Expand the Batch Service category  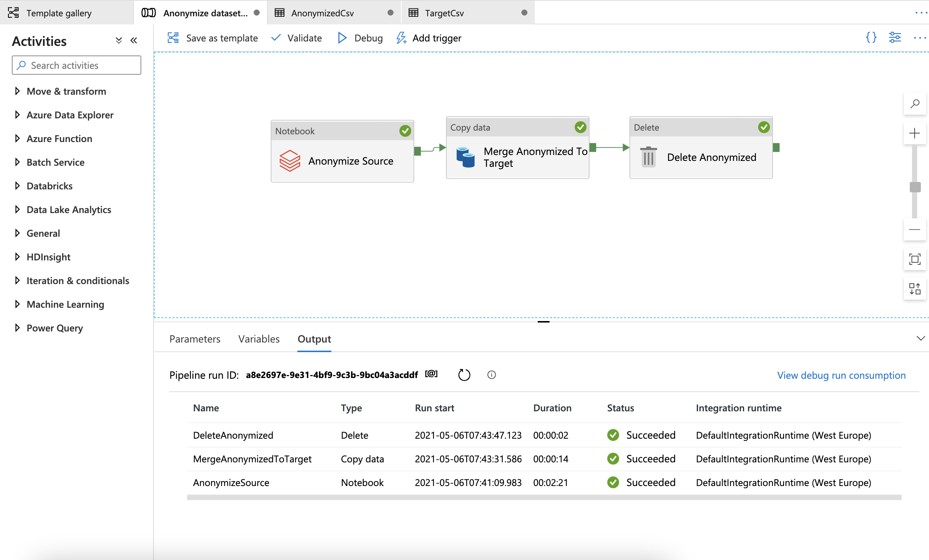click(17, 162)
